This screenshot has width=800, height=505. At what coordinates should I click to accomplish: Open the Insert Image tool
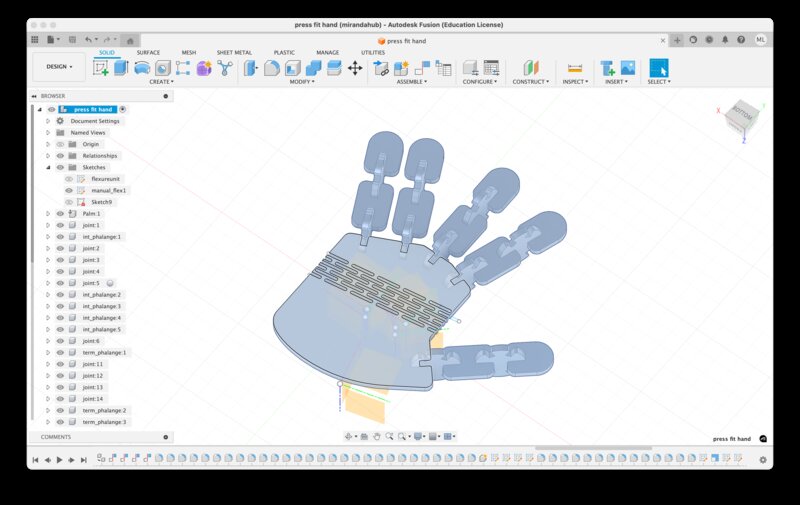pos(627,68)
